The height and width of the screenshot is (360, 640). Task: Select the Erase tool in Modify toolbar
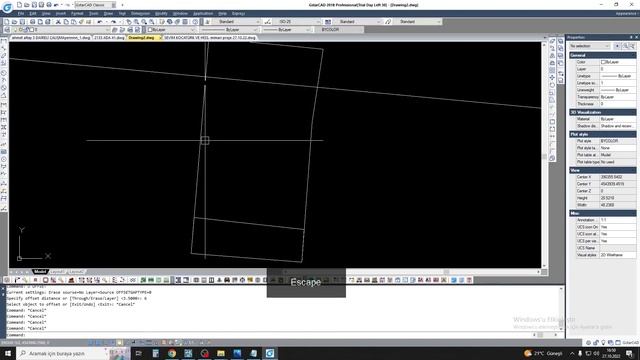[553, 41]
